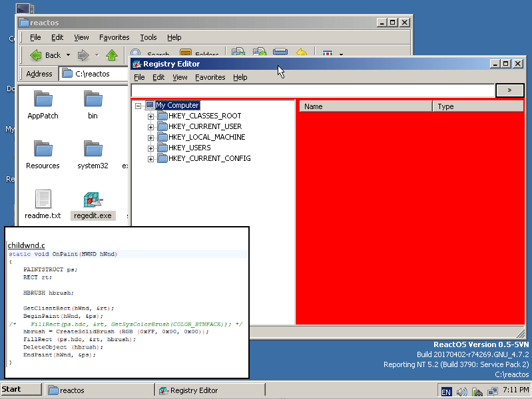Viewport: 532px width, 399px height.
Task: Expand HKEY_USERS key
Action: 150,148
